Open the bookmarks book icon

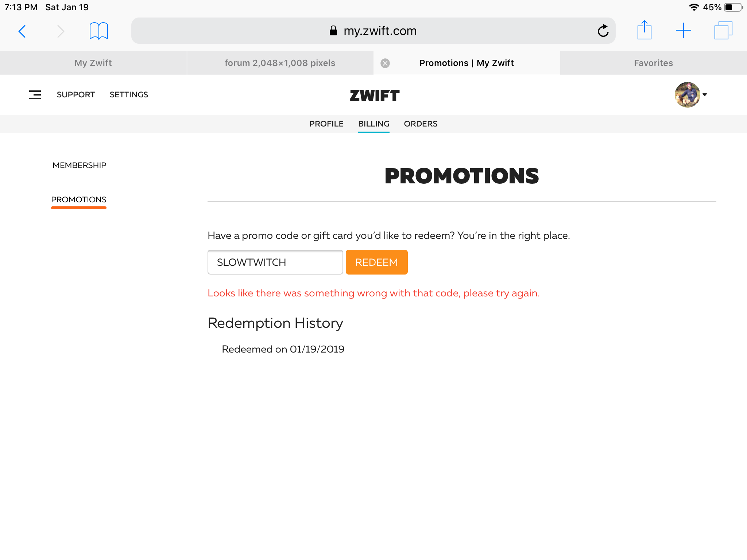tap(98, 31)
